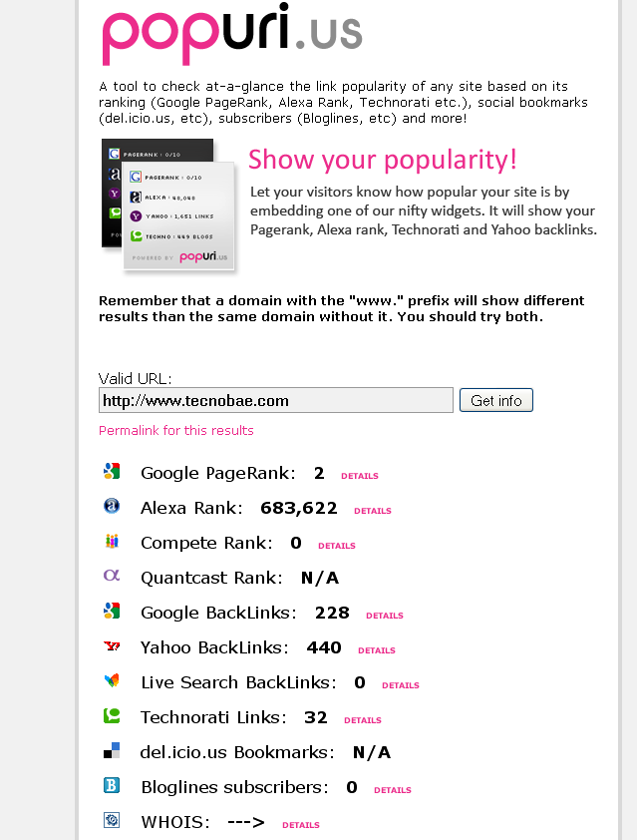Click the popuri.us logo
Viewport: 637px width, 840px height.
(232, 34)
